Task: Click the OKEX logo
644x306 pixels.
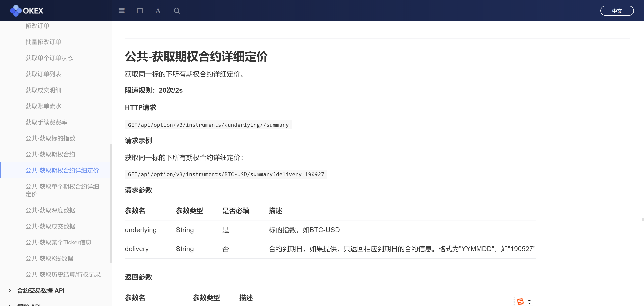Action: tap(27, 11)
